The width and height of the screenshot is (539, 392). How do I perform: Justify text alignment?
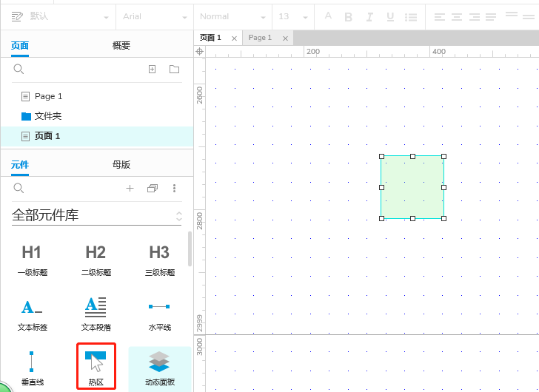click(x=491, y=17)
